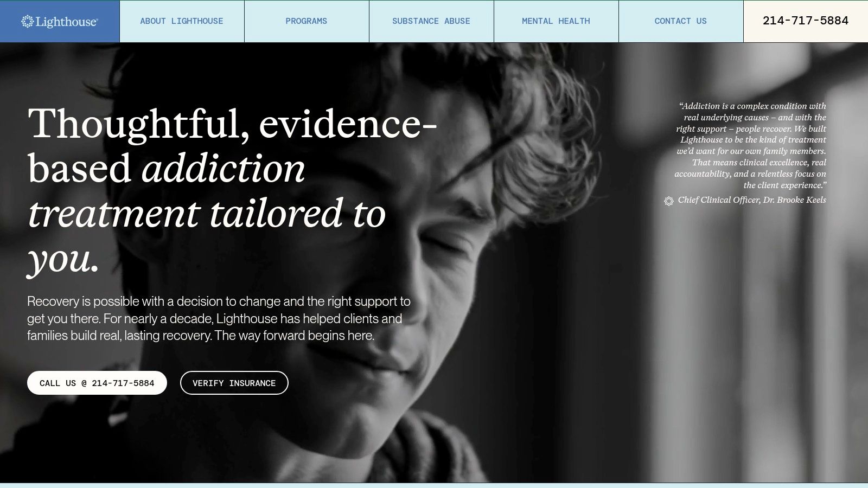Click the Verify Insurance button
The image size is (868, 488).
click(234, 383)
